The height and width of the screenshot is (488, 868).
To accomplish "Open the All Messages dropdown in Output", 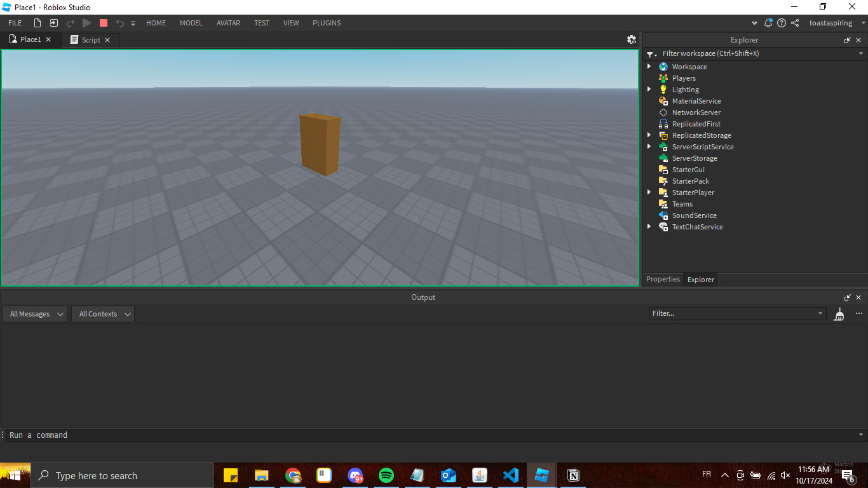I will click(x=34, y=313).
